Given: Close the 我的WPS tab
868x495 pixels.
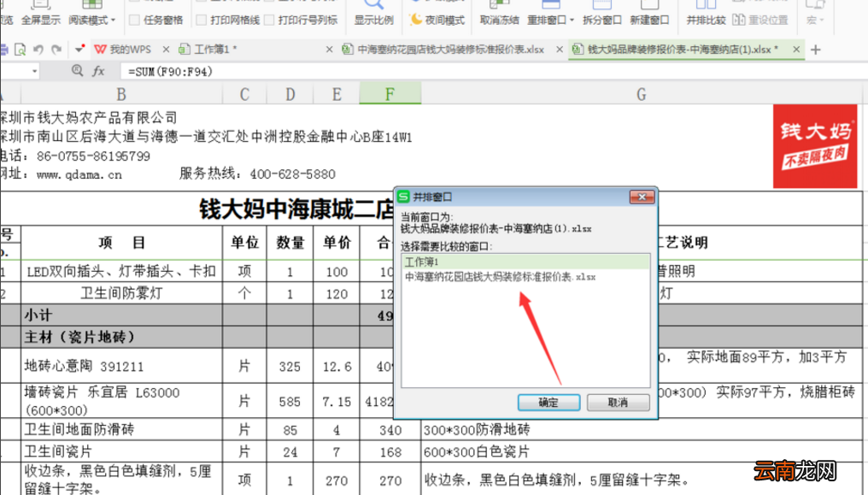Looking at the screenshot, I should (x=166, y=50).
